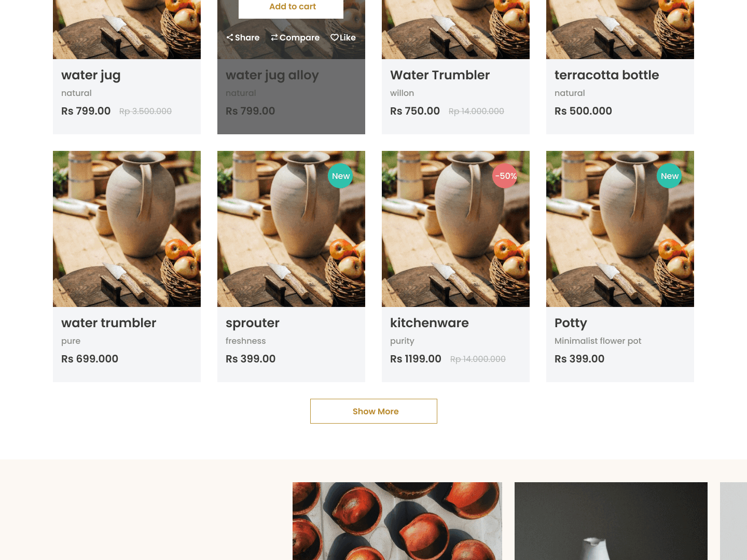This screenshot has height=560, width=747.
Task: Click the water jug product title
Action: click(x=91, y=75)
